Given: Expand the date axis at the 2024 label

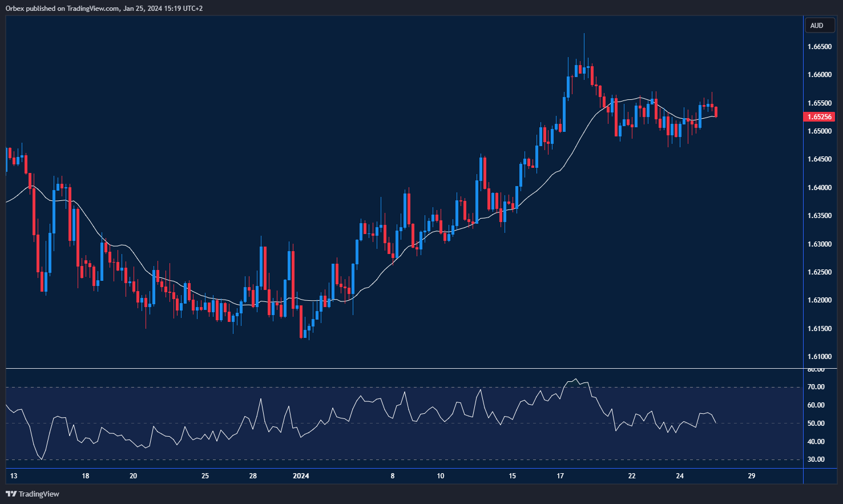Looking at the screenshot, I should (x=301, y=475).
